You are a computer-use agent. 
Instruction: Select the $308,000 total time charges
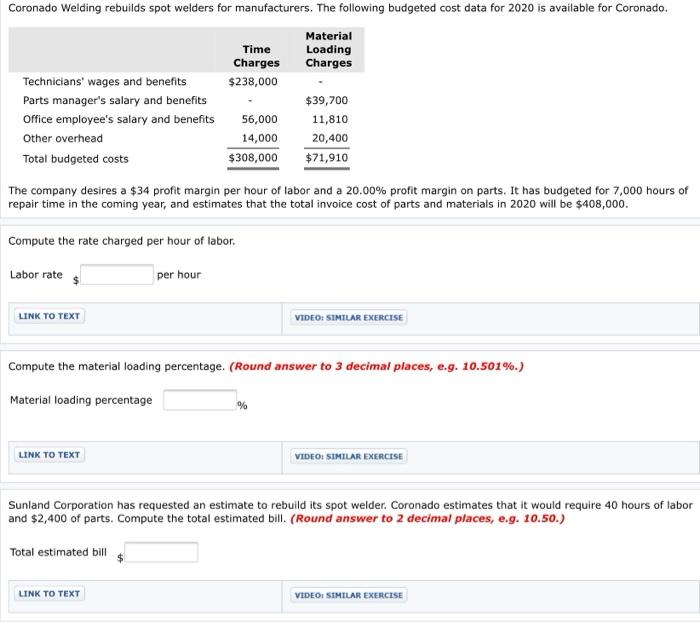point(253,158)
